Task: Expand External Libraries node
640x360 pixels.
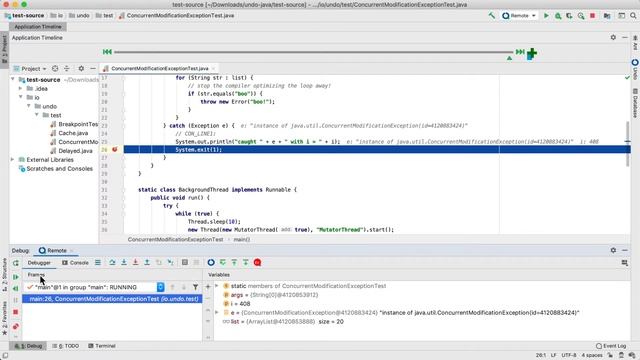Action: tap(13, 160)
